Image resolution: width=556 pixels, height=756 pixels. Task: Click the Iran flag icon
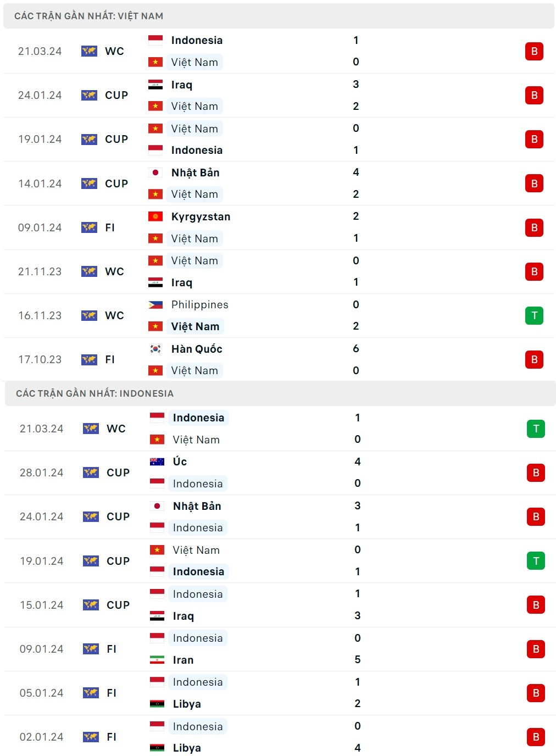pyautogui.click(x=157, y=660)
